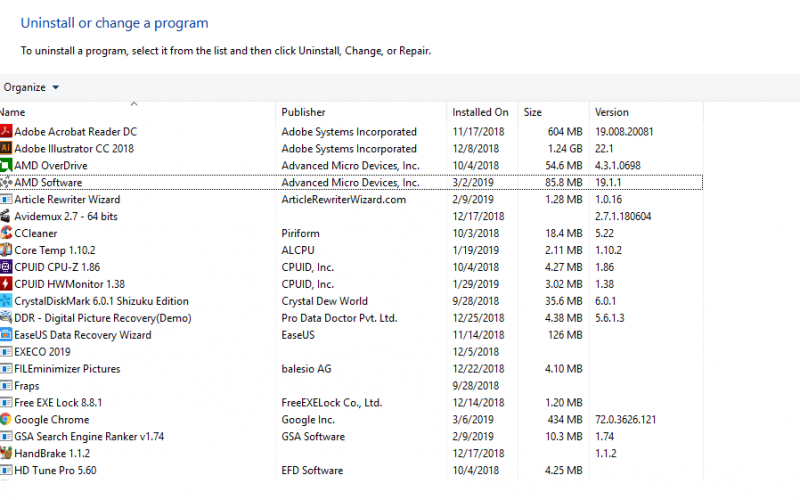Click the AMD OverDrive icon
Image resolution: width=800 pixels, height=500 pixels.
(6, 165)
